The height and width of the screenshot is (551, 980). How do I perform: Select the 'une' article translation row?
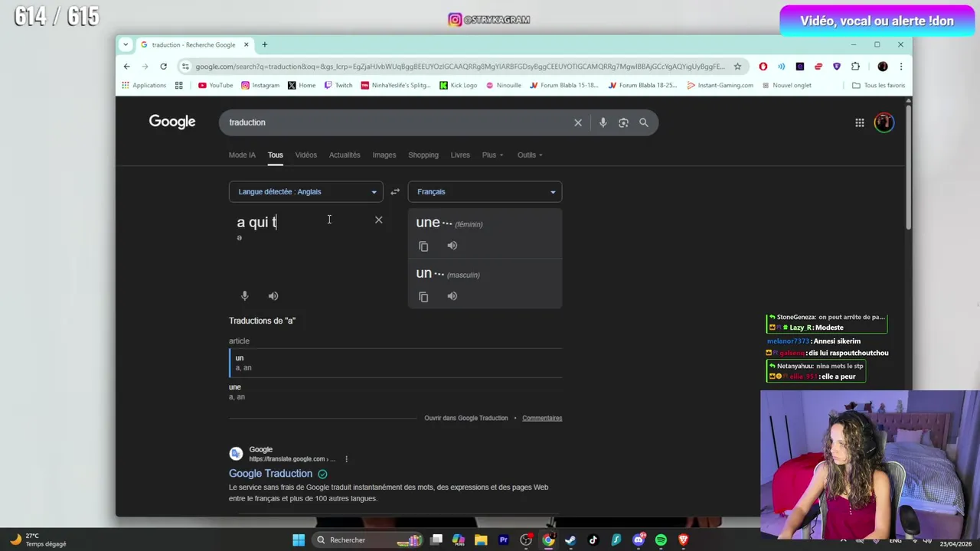tap(395, 392)
